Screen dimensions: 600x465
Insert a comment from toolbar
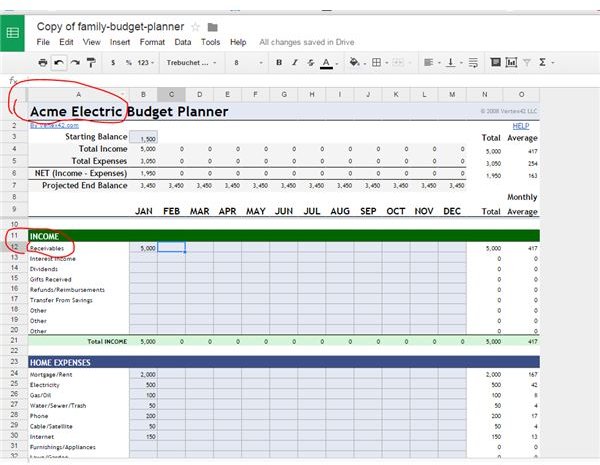point(495,62)
